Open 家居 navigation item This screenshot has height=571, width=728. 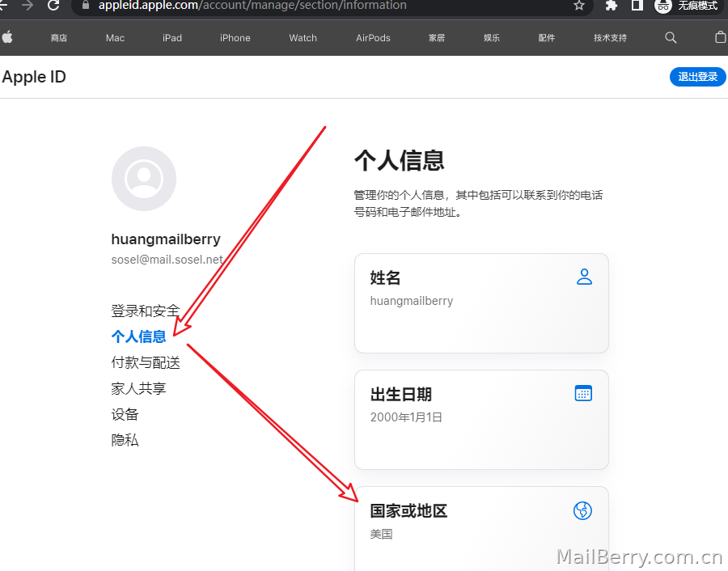pyautogui.click(x=437, y=38)
